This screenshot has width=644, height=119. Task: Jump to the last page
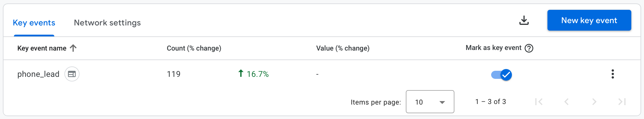[x=622, y=102]
